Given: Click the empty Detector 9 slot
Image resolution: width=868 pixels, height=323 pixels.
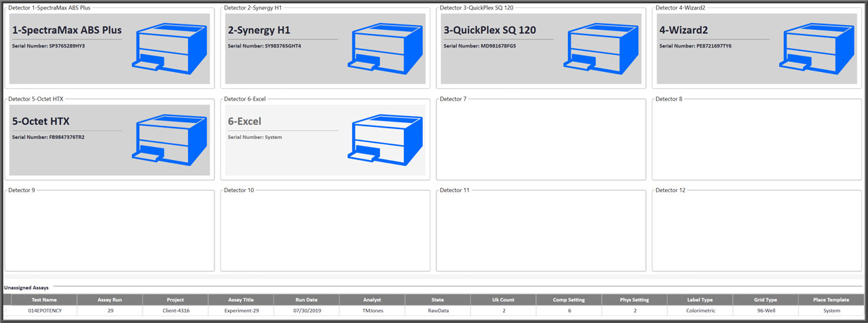Looking at the screenshot, I should (x=109, y=231).
